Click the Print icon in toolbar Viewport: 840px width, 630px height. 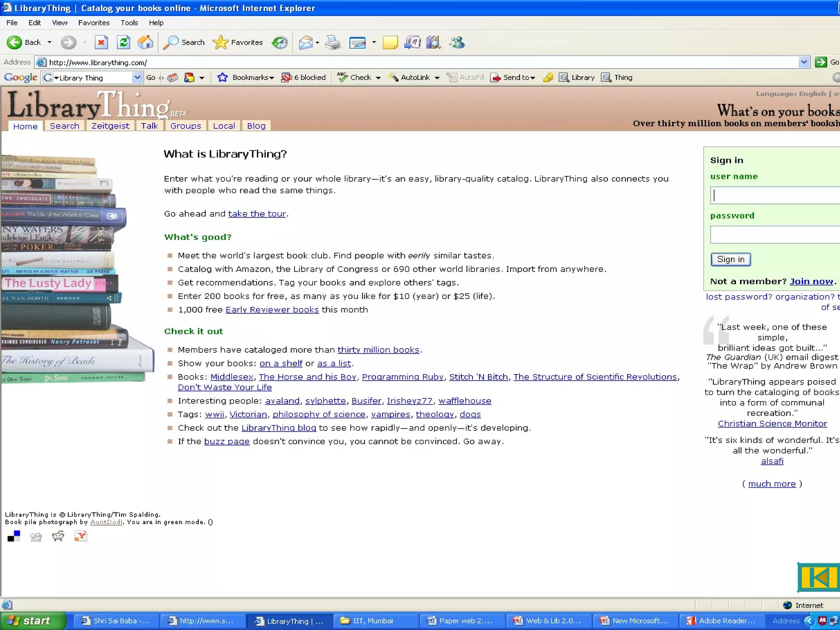333,42
